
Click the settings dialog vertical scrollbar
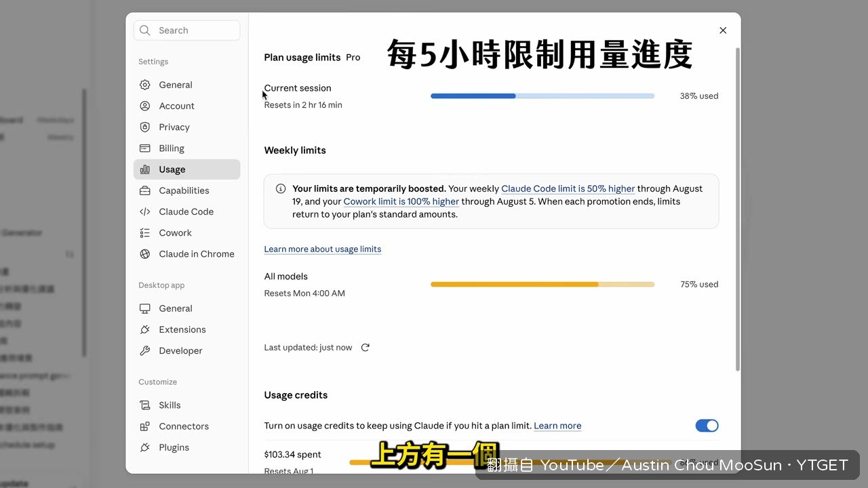(x=738, y=209)
